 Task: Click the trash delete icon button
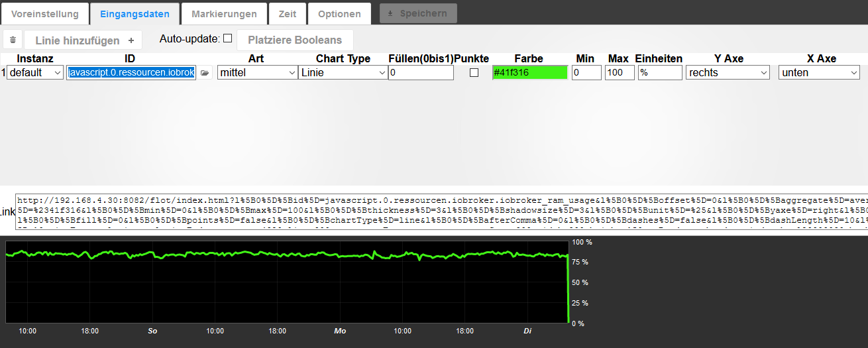[x=13, y=40]
